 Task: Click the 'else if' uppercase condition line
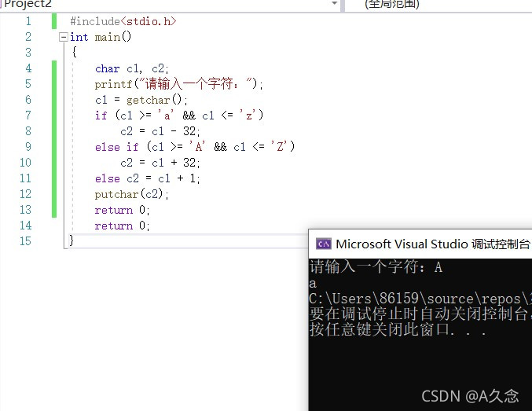tap(195, 147)
